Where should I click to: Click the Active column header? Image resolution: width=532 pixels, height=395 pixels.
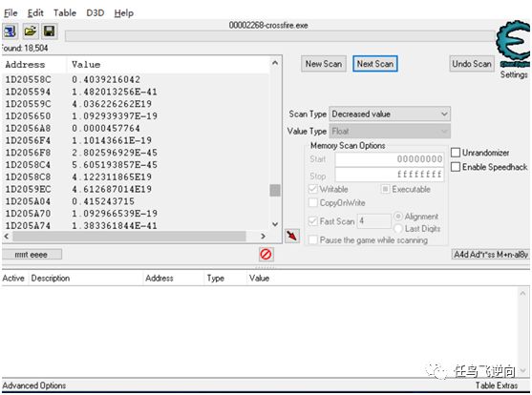[x=14, y=279]
